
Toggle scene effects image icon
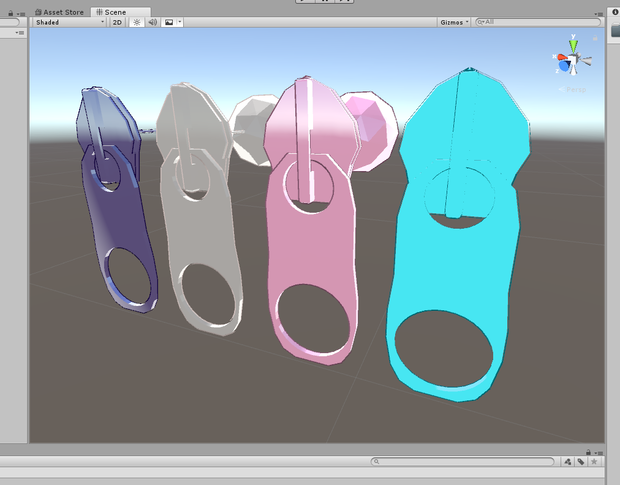point(169,22)
